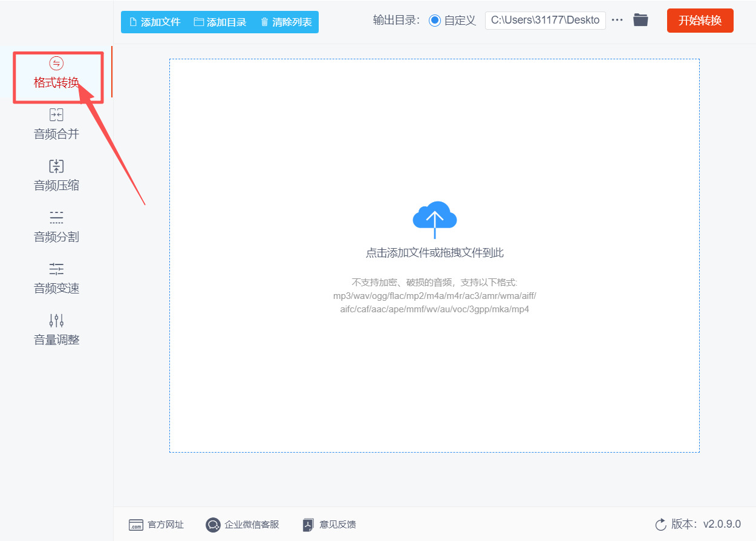Select the 自定义 radio button
The height and width of the screenshot is (541, 756).
(x=435, y=21)
